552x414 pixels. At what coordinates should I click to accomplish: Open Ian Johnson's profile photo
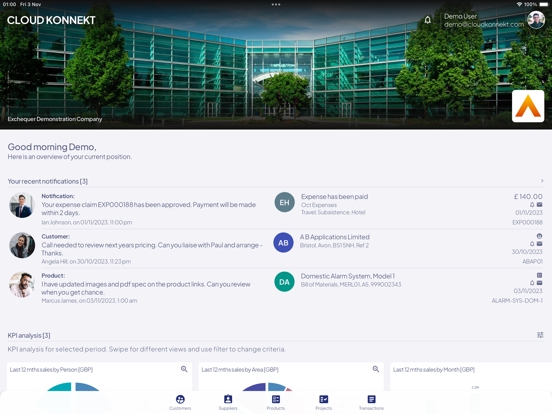pyautogui.click(x=22, y=205)
